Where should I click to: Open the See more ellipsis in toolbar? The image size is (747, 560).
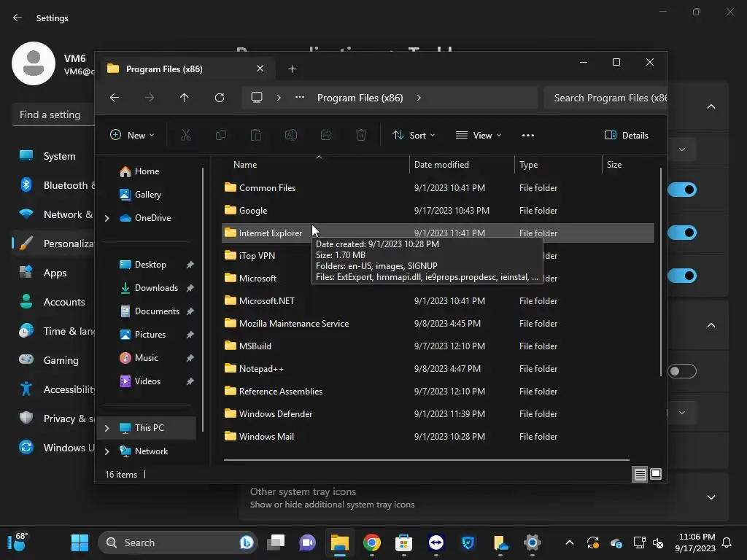(528, 135)
